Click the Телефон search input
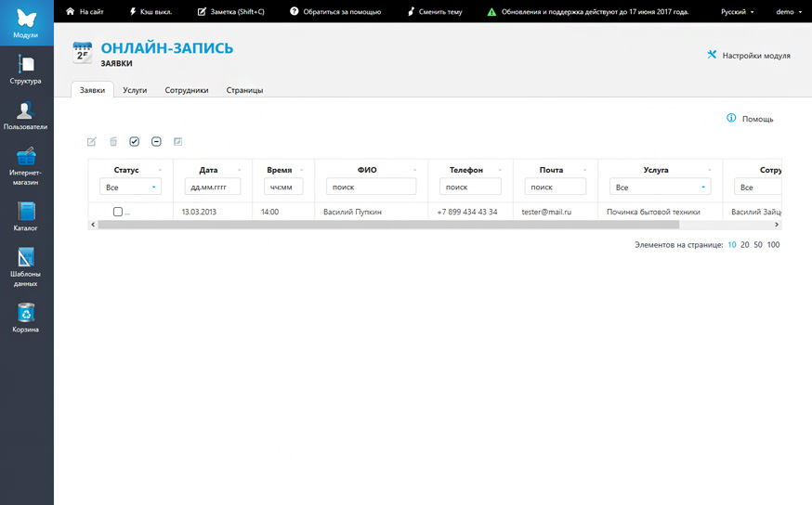This screenshot has width=812, height=505. [470, 187]
